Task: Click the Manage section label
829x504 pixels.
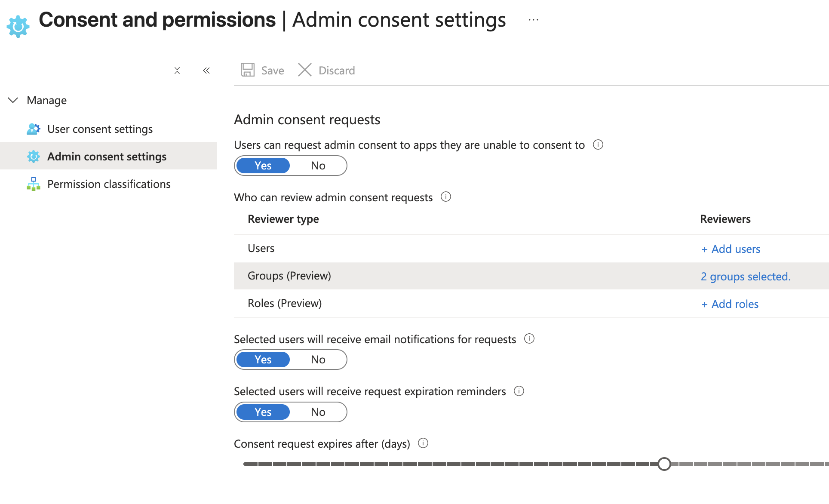Action: pos(46,100)
